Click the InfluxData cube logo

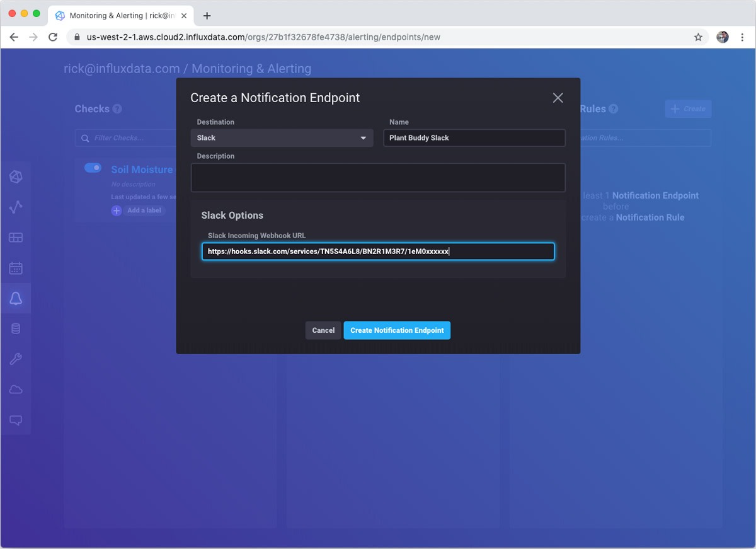pyautogui.click(x=16, y=176)
